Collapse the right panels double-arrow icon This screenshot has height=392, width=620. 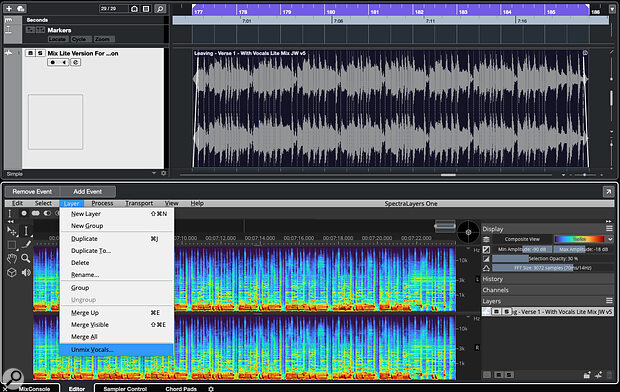[609, 221]
